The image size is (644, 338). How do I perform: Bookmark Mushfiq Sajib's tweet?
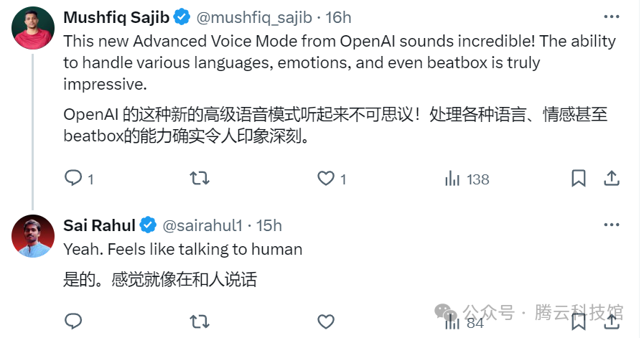[x=578, y=178]
